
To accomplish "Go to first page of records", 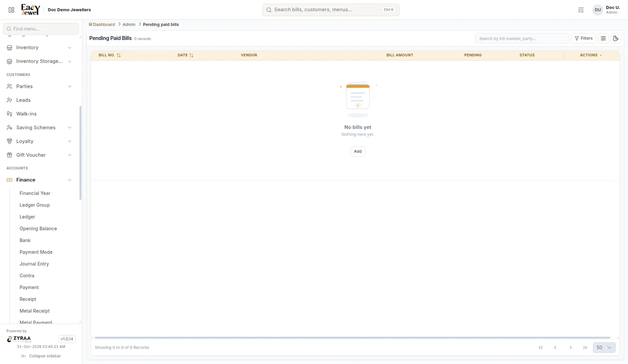I will (540, 348).
